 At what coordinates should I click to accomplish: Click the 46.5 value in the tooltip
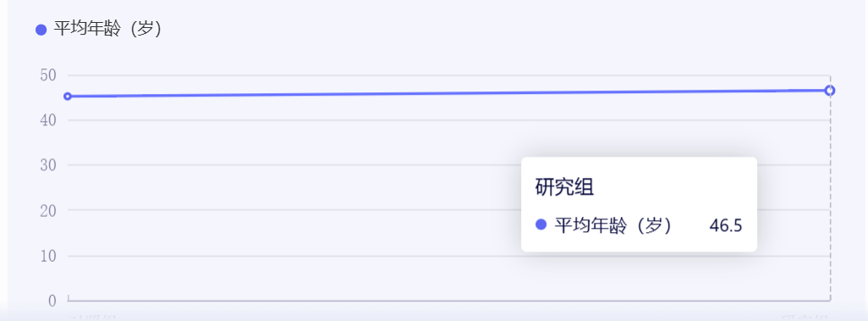[x=726, y=225]
